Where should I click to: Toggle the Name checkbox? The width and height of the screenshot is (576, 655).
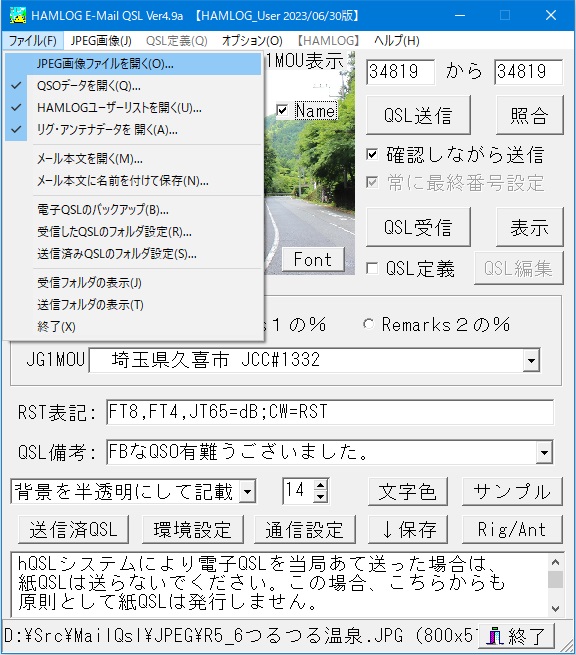(x=282, y=111)
